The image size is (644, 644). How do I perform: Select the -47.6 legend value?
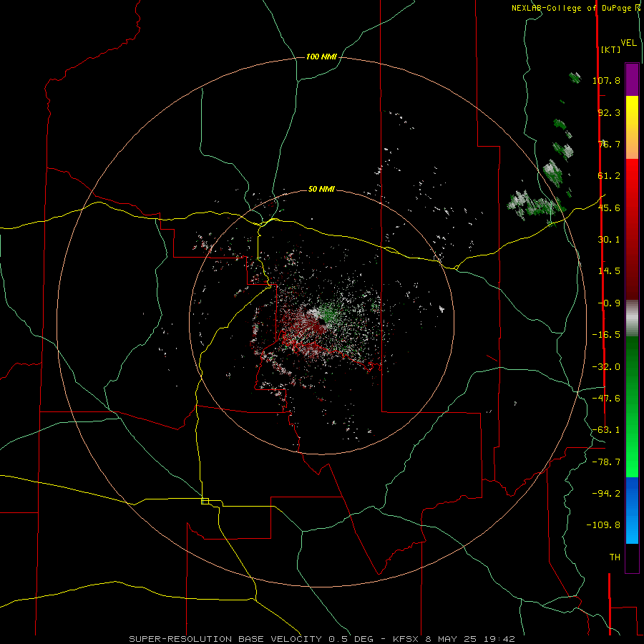(x=606, y=399)
